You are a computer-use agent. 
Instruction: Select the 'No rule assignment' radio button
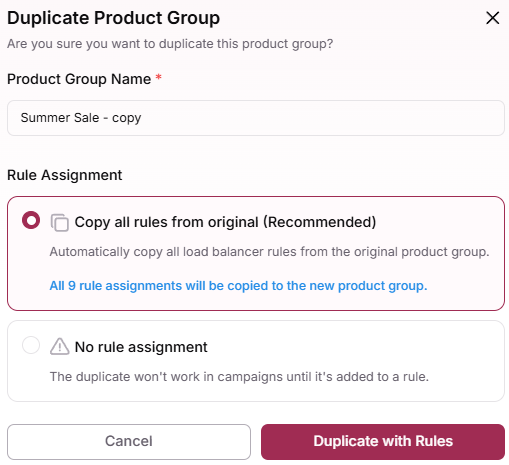pyautogui.click(x=31, y=345)
